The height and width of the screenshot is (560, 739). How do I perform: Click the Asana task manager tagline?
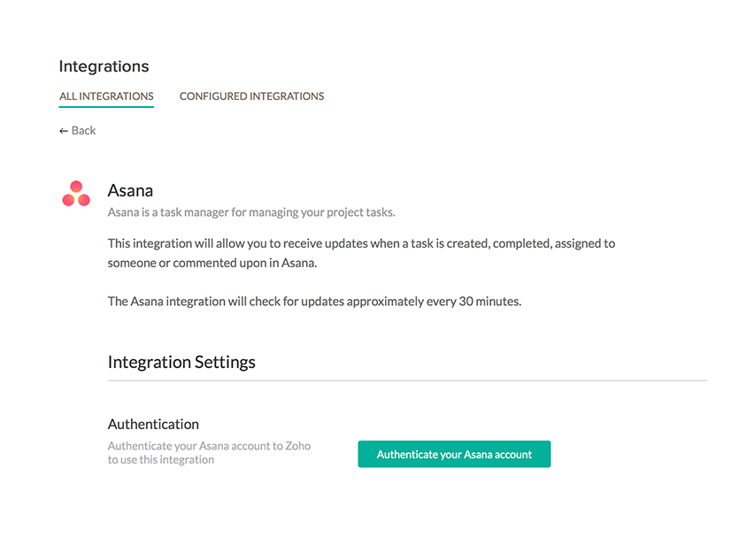[x=251, y=212]
